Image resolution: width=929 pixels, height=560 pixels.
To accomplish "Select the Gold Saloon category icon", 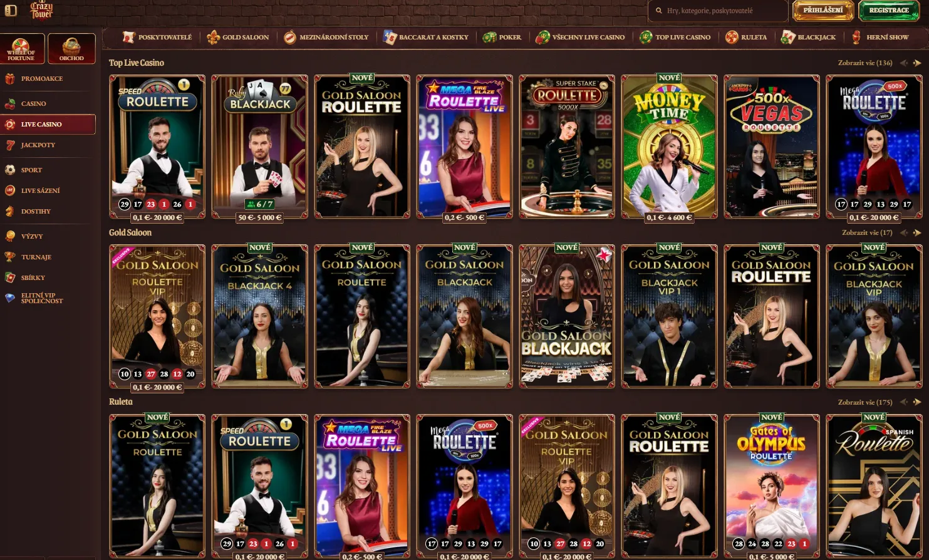I will click(213, 37).
